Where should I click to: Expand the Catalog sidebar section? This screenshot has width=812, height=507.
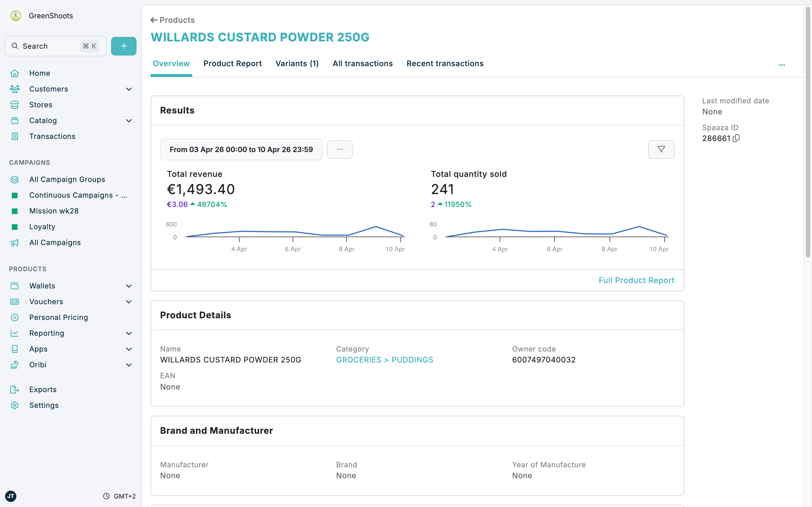click(x=129, y=120)
